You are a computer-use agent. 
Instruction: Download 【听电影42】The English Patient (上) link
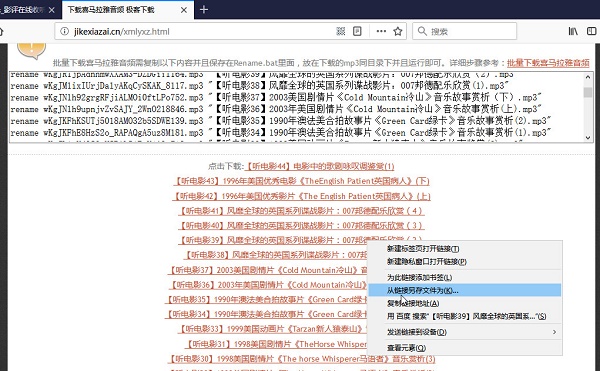pos(302,196)
